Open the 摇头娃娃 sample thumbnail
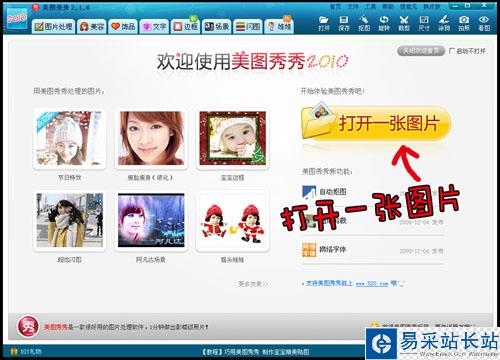Viewport: 500px width, 360px height. click(232, 220)
